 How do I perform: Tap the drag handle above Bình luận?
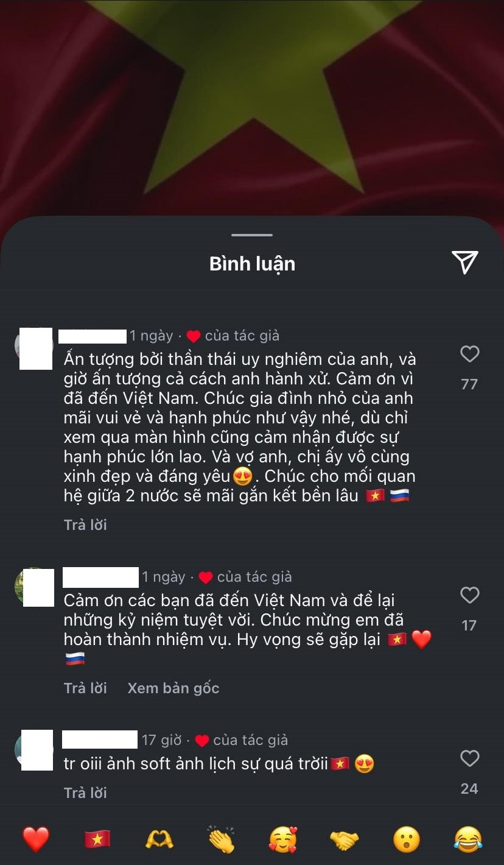pyautogui.click(x=252, y=235)
